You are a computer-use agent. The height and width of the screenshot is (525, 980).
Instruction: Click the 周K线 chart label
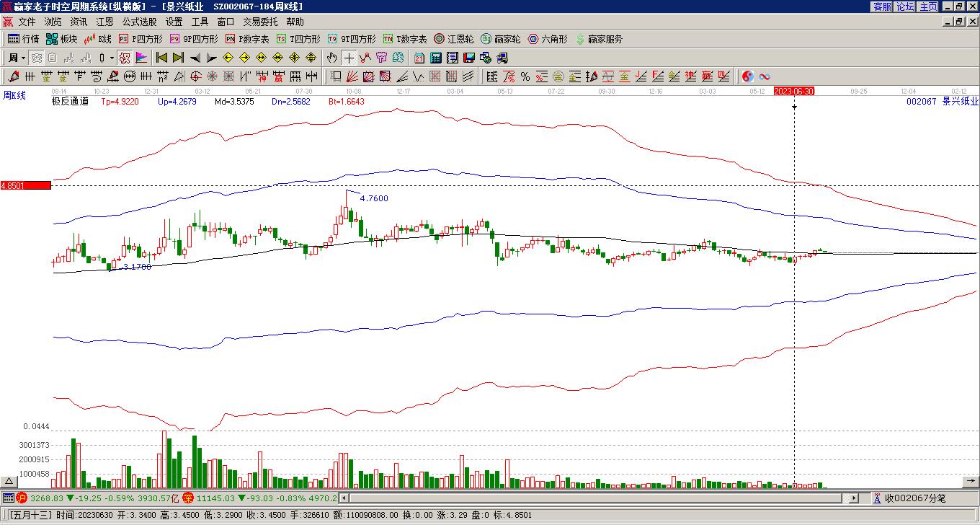click(x=14, y=95)
